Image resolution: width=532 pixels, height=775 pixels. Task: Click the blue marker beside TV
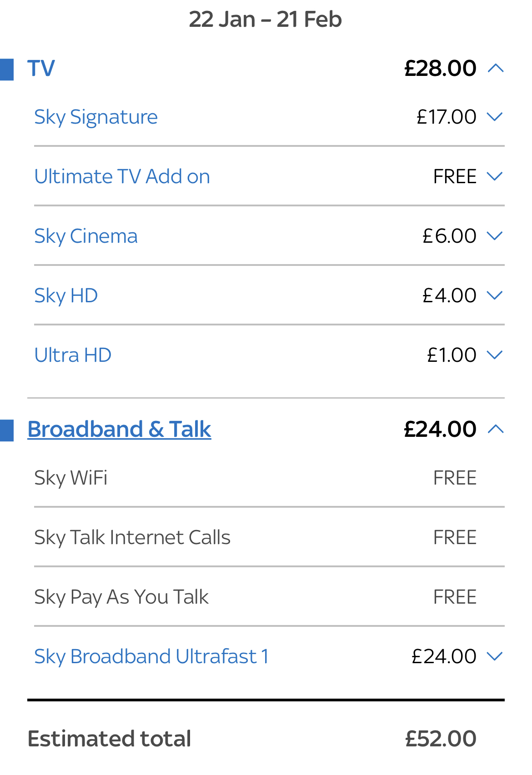coord(7,70)
